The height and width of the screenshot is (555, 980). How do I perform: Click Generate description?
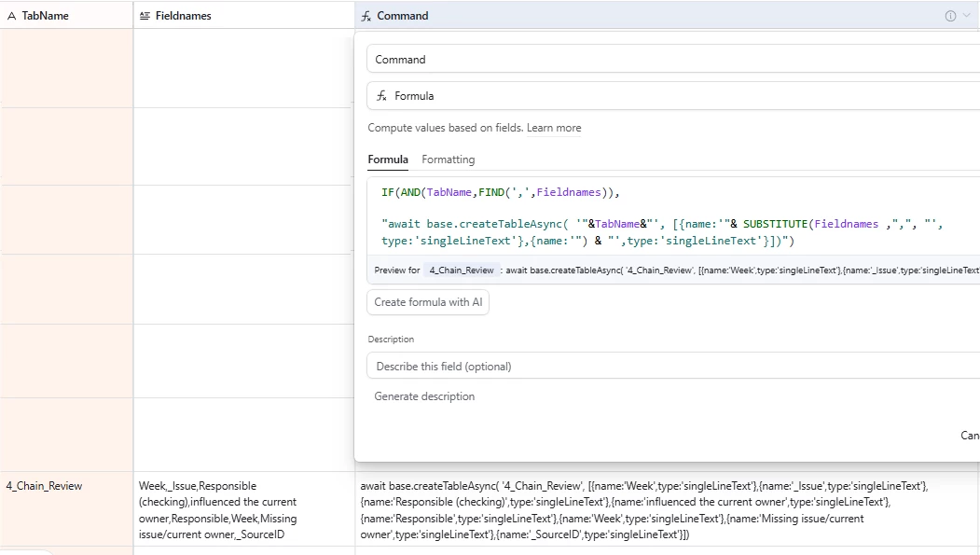[424, 396]
